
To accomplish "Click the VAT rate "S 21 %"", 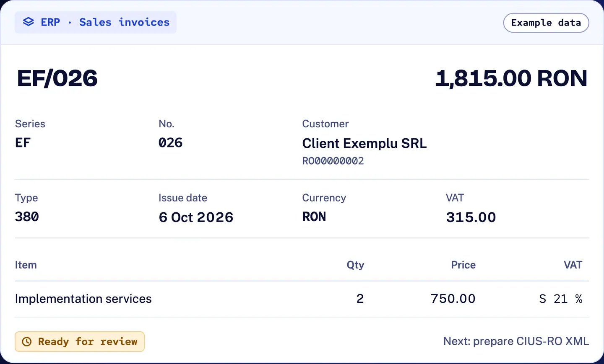I will pos(561,299).
